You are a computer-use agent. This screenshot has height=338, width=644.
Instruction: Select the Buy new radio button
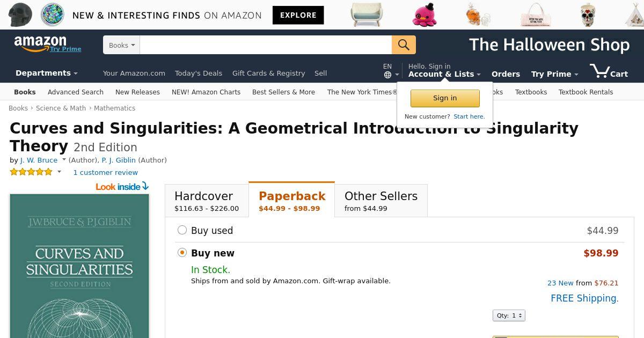182,253
